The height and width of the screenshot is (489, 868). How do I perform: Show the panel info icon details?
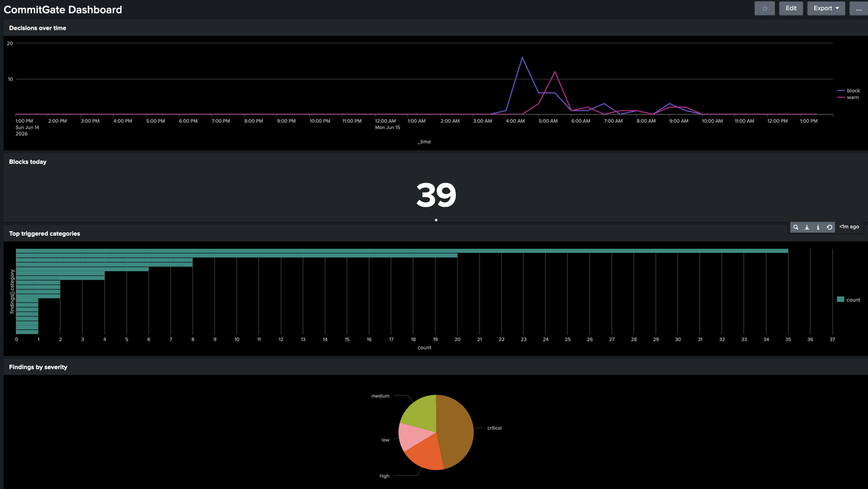click(x=818, y=227)
